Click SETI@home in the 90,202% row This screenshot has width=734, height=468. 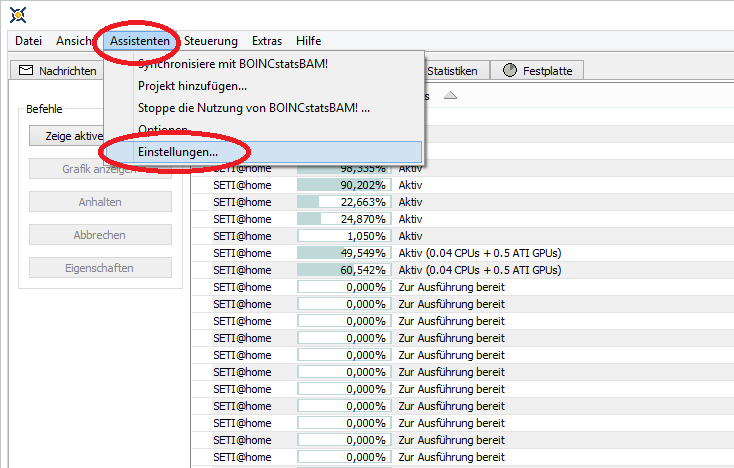click(x=242, y=185)
